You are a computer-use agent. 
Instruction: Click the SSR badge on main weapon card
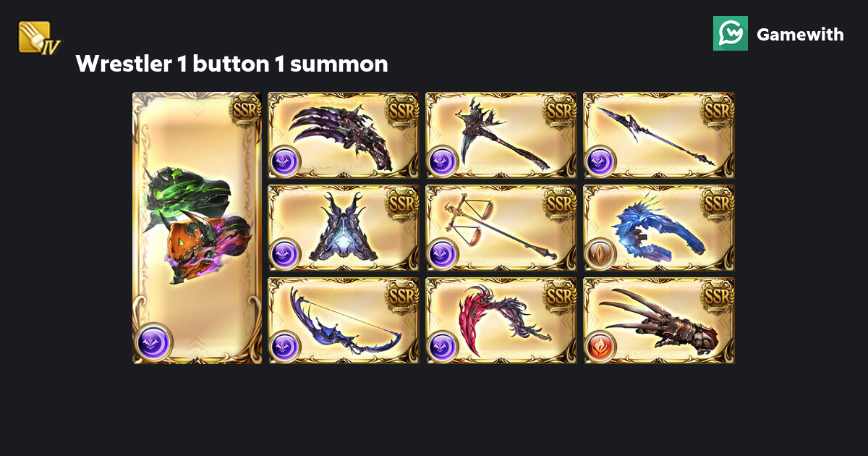pyautogui.click(x=244, y=109)
